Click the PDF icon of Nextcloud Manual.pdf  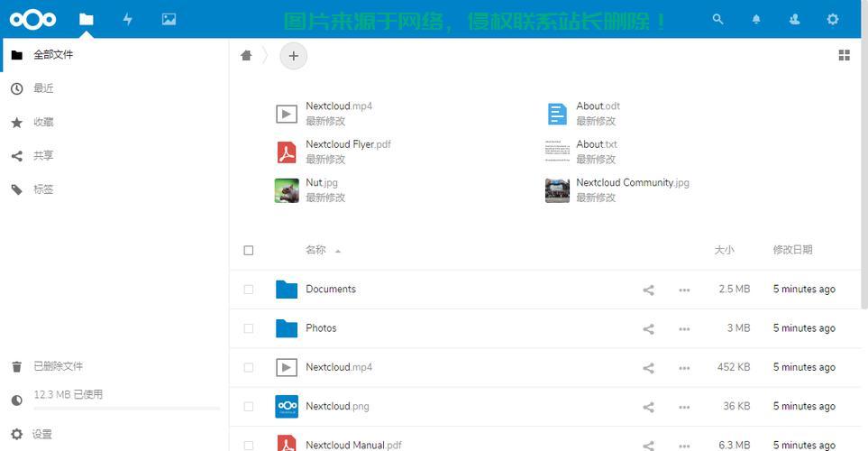(x=287, y=443)
